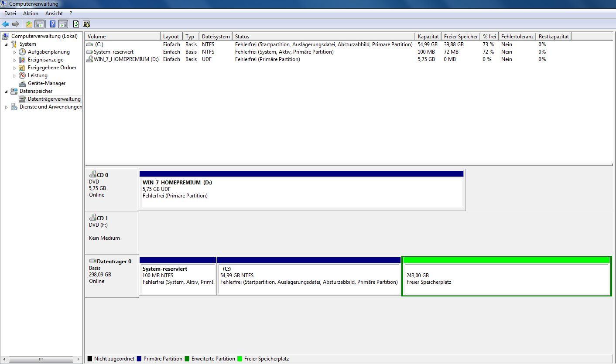The image size is (616, 364).
Task: Expand the Leistung node
Action: coord(14,75)
